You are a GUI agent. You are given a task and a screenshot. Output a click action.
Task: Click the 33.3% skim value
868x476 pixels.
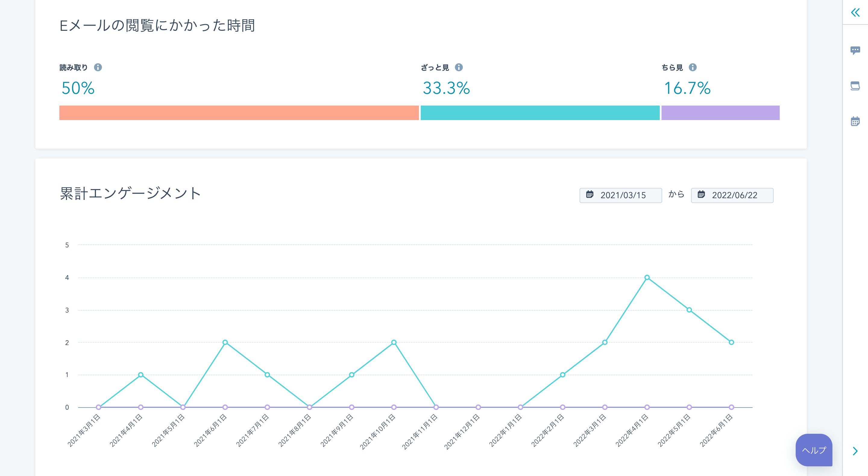(x=446, y=88)
